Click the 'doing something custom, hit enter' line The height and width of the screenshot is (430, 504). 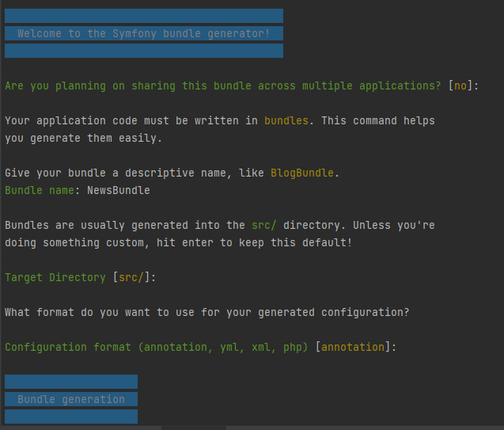click(178, 242)
